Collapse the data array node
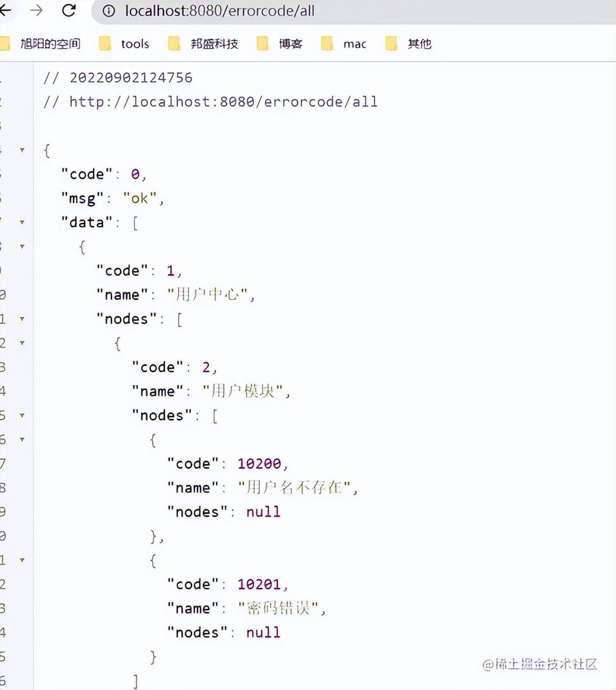The height and width of the screenshot is (690, 616). [x=21, y=222]
